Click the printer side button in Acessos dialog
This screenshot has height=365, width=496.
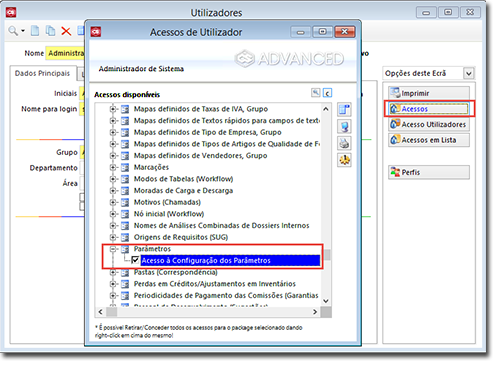[344, 143]
